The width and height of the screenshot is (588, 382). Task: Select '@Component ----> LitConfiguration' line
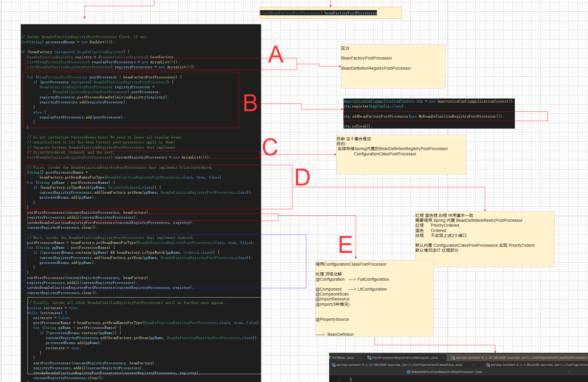tap(351, 289)
